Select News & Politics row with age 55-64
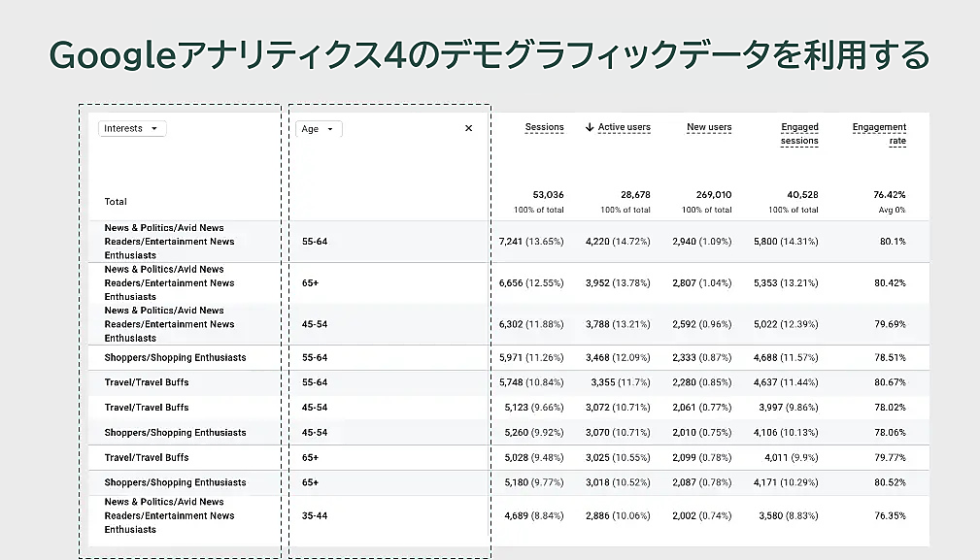The height and width of the screenshot is (560, 980). coord(509,242)
